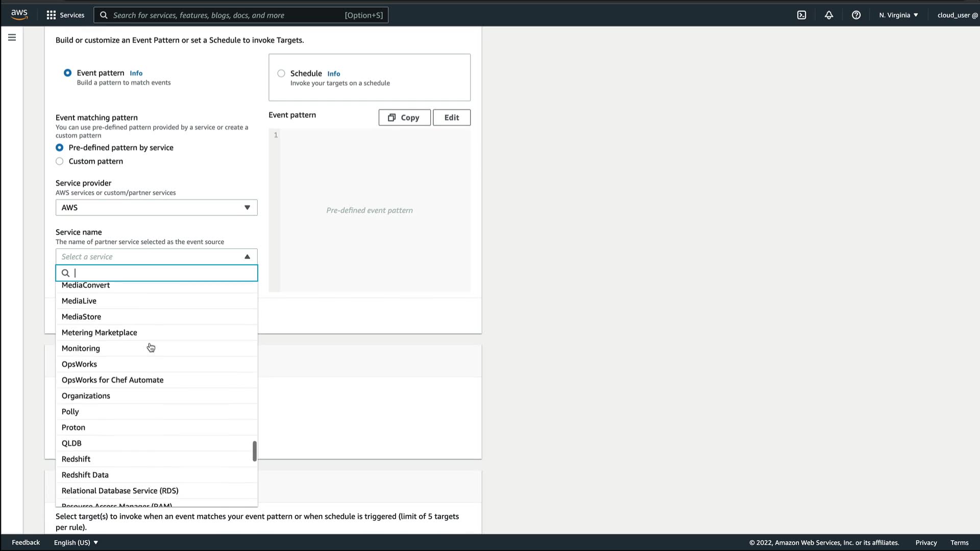Click the Copy event pattern icon button
Viewport: 980px width, 551px height.
point(404,117)
